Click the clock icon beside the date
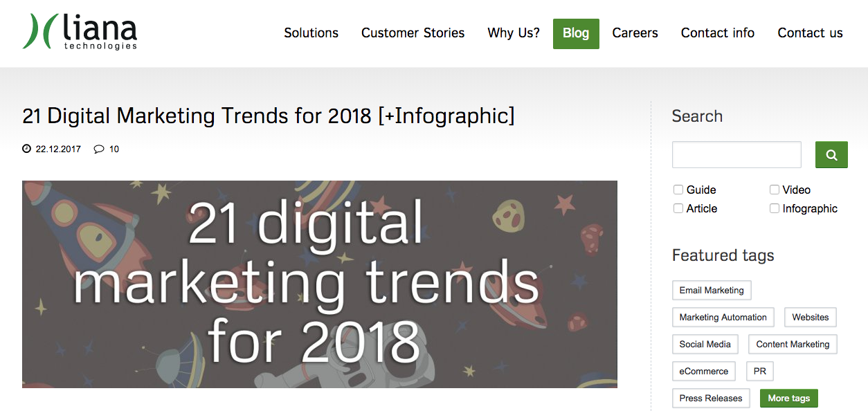Image resolution: width=868 pixels, height=411 pixels. pyautogui.click(x=27, y=149)
